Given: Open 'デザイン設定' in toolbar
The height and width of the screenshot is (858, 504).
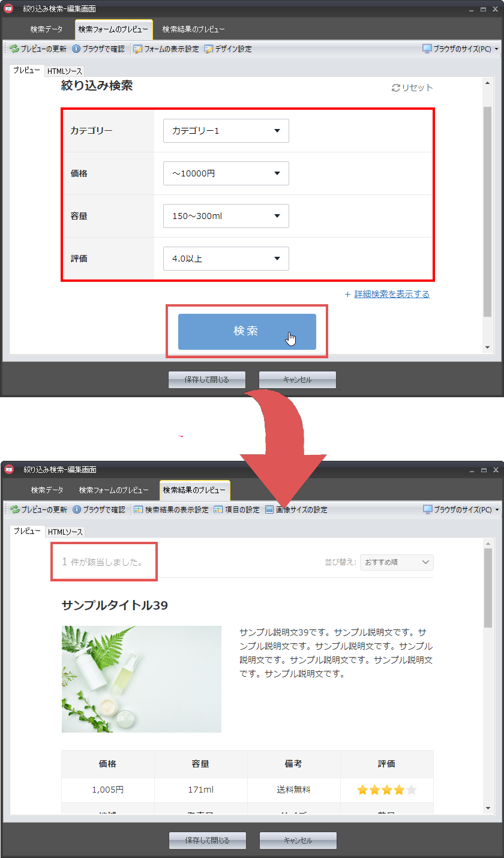Looking at the screenshot, I should pyautogui.click(x=209, y=49).
